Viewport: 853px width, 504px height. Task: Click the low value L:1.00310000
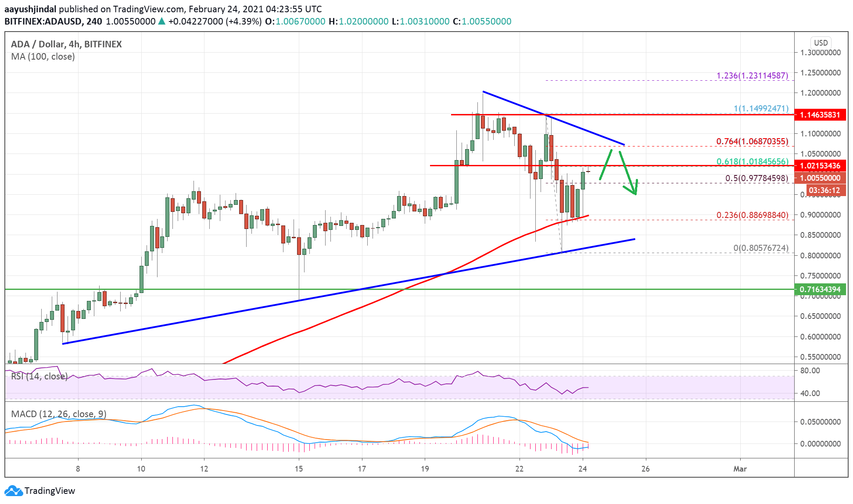point(421,21)
